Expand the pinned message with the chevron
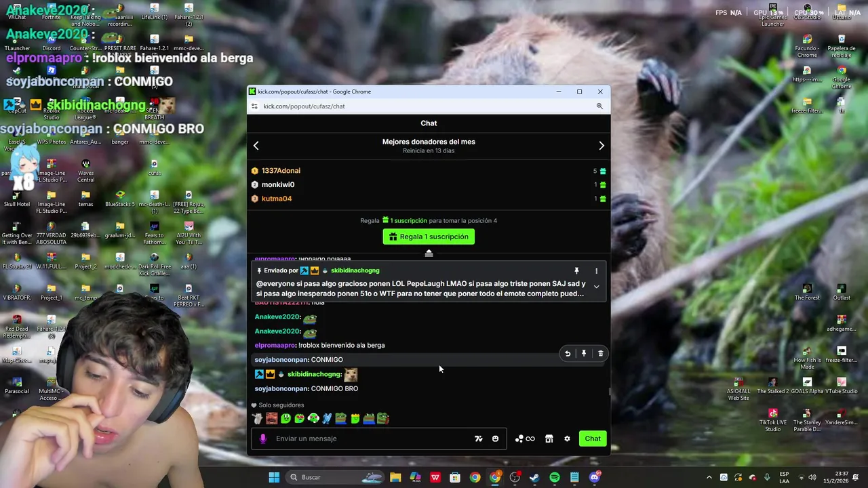 coord(597,287)
